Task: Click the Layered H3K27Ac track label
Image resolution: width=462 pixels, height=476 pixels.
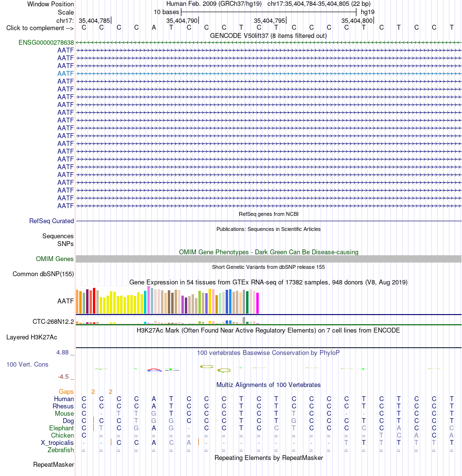Action: 32,337
